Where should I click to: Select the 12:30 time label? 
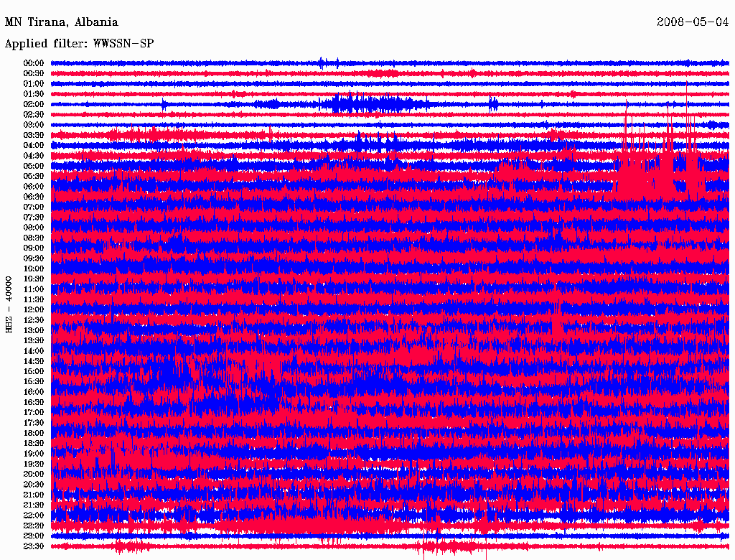point(34,320)
